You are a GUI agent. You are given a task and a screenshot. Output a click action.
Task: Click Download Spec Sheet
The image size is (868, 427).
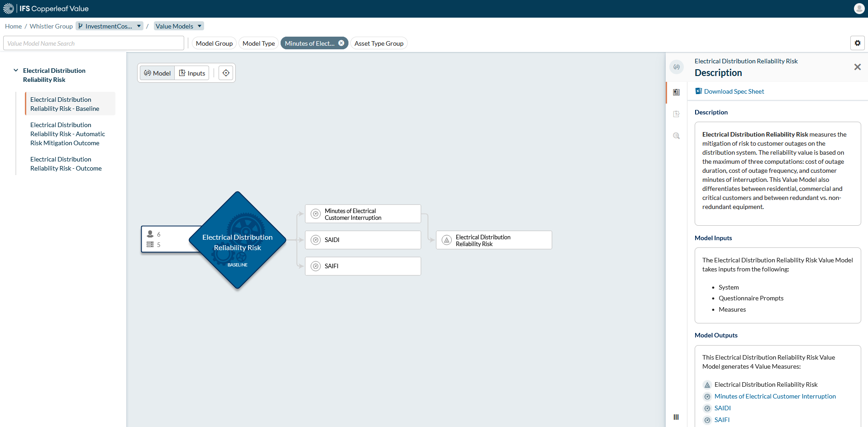click(x=734, y=91)
